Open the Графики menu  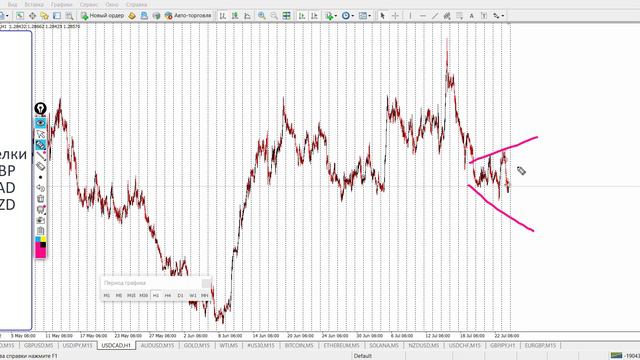click(x=62, y=4)
